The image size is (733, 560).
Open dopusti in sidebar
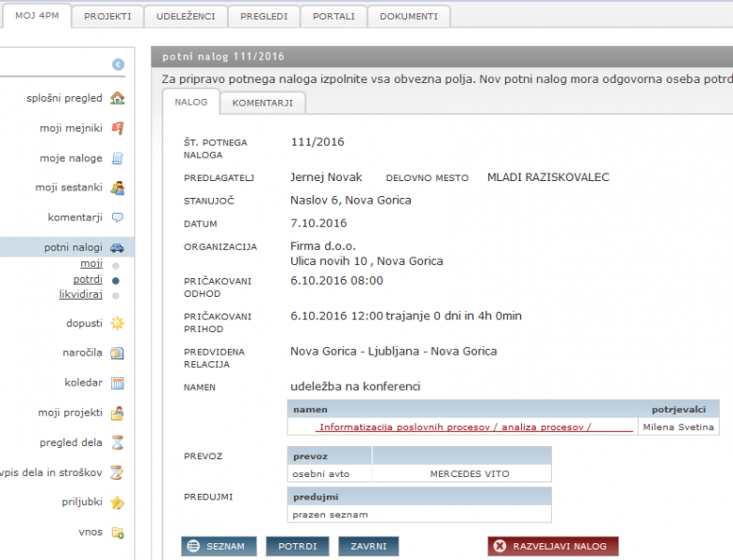point(84,323)
